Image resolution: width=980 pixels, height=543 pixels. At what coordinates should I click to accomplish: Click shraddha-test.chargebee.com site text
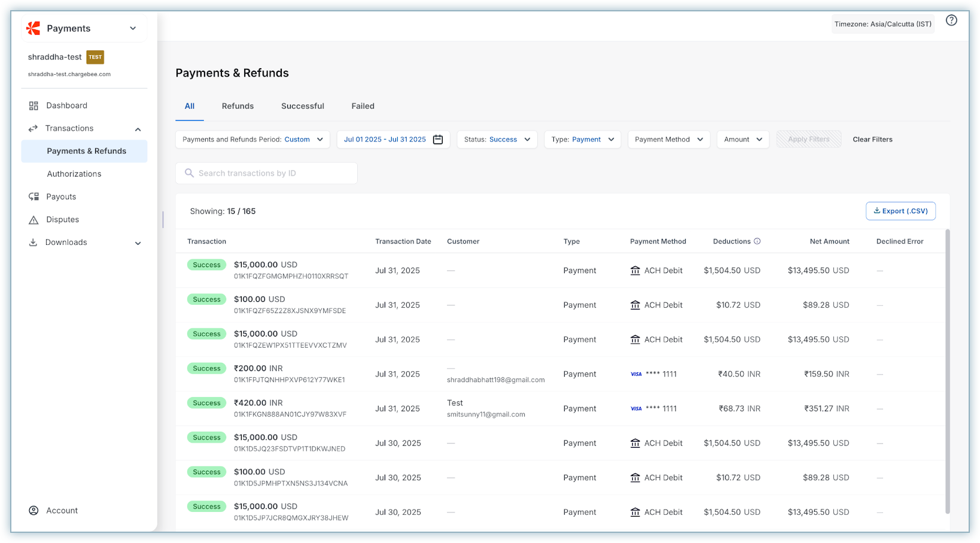[x=69, y=74]
